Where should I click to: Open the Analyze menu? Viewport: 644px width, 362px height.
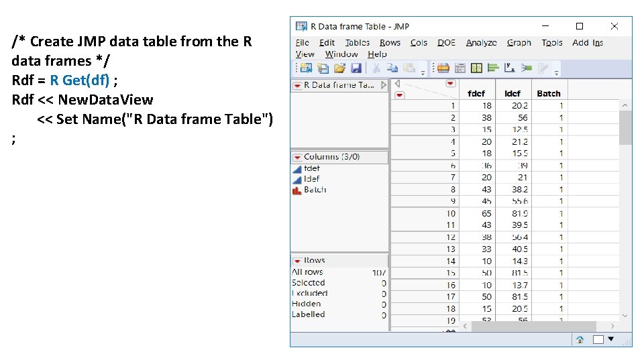pos(482,43)
